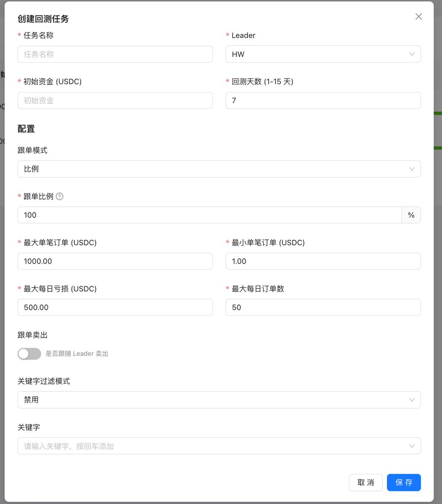Click the 保存 button
The height and width of the screenshot is (504, 442).
pyautogui.click(x=404, y=483)
